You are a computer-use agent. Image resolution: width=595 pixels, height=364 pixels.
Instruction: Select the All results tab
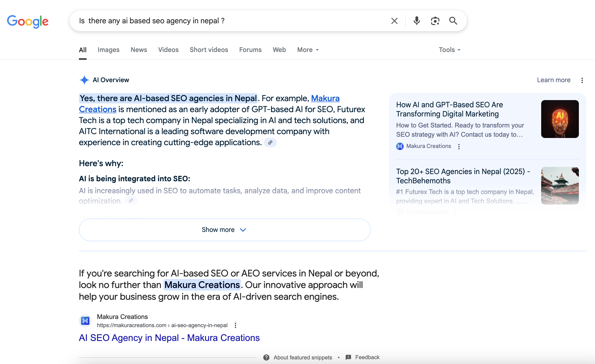[x=83, y=50]
